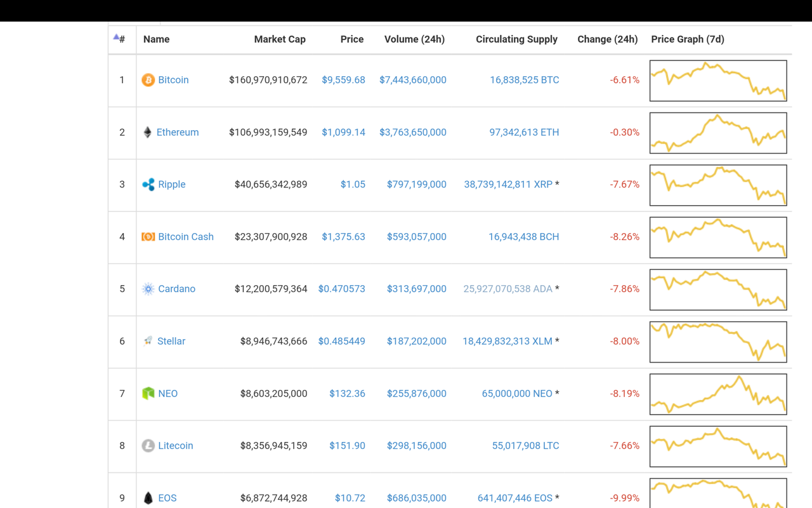Open Ethereum 7-day price graph
The image size is (812, 508).
pos(718,133)
